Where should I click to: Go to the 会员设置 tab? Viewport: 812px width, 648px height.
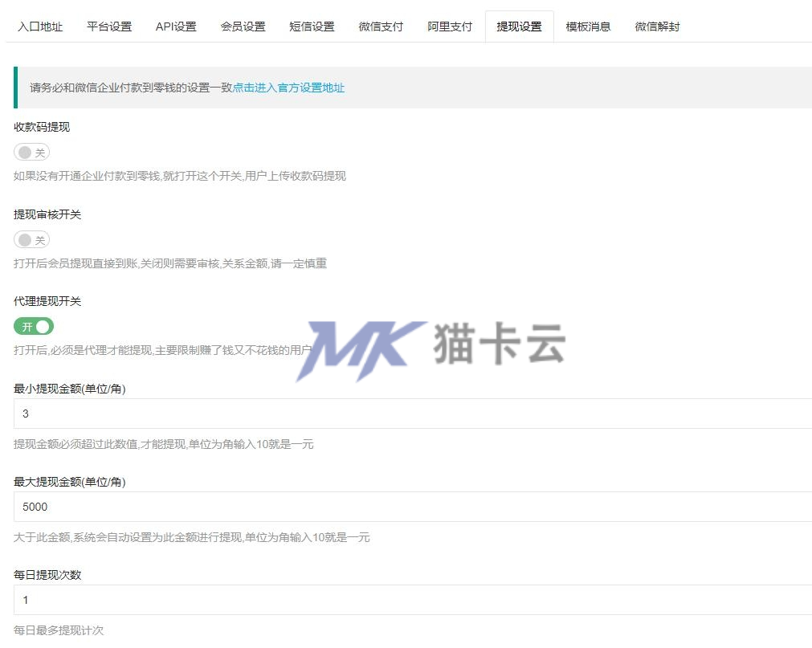click(x=243, y=26)
